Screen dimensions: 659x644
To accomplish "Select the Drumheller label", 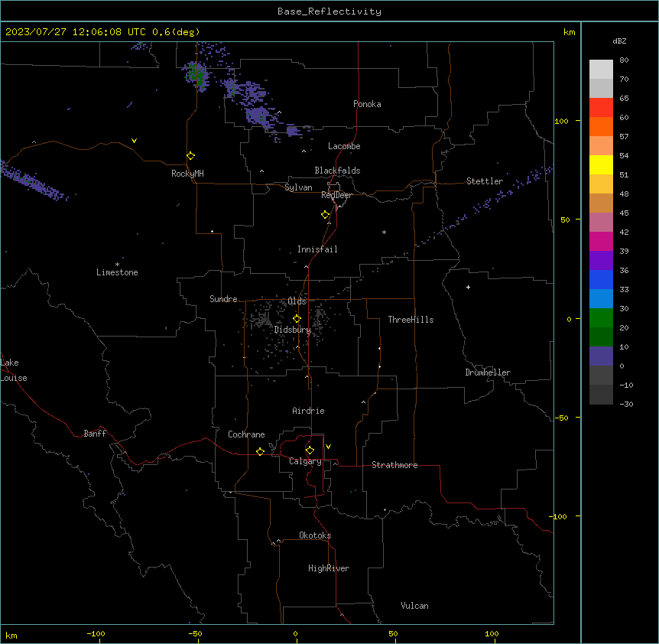I will pyautogui.click(x=488, y=372).
